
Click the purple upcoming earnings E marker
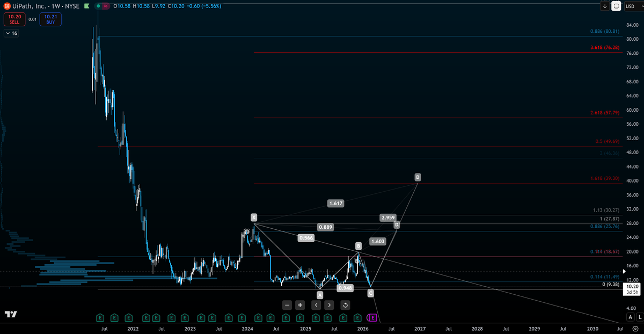[x=372, y=318]
